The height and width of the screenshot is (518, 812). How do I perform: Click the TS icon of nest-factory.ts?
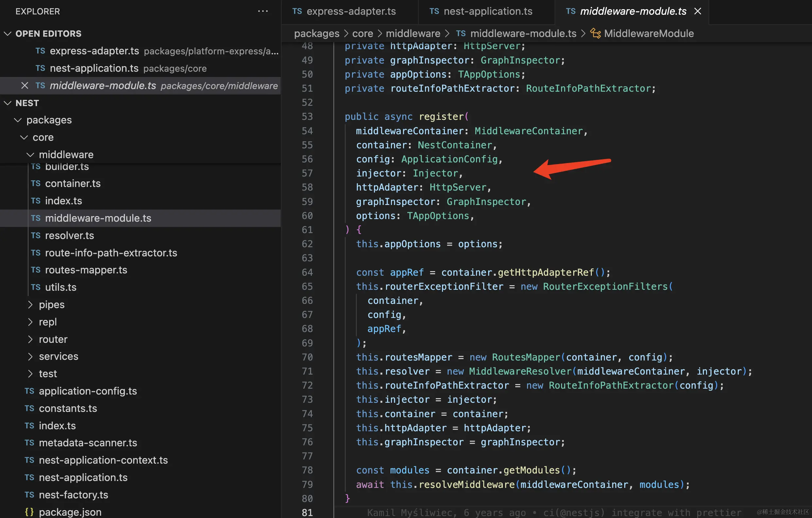(29, 495)
